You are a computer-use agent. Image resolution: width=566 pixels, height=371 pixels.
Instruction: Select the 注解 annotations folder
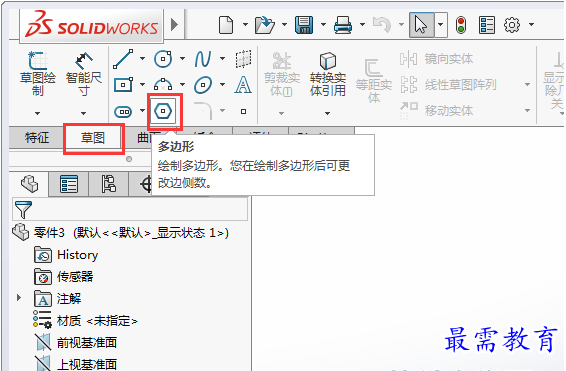click(x=58, y=299)
